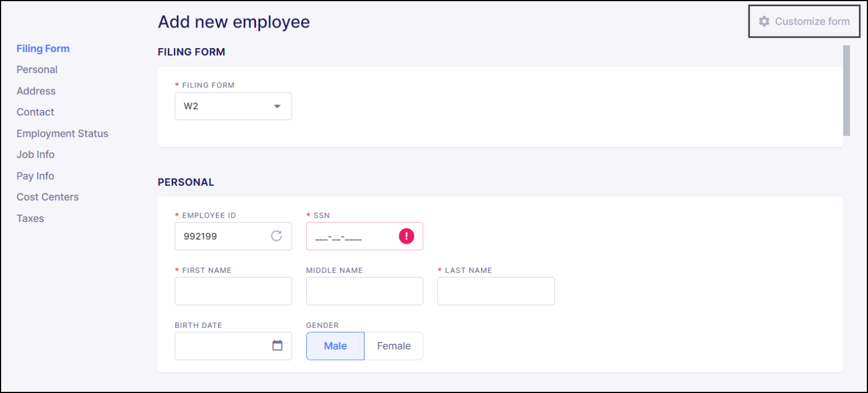Go to the Employment Status section
868x393 pixels.
pos(62,133)
